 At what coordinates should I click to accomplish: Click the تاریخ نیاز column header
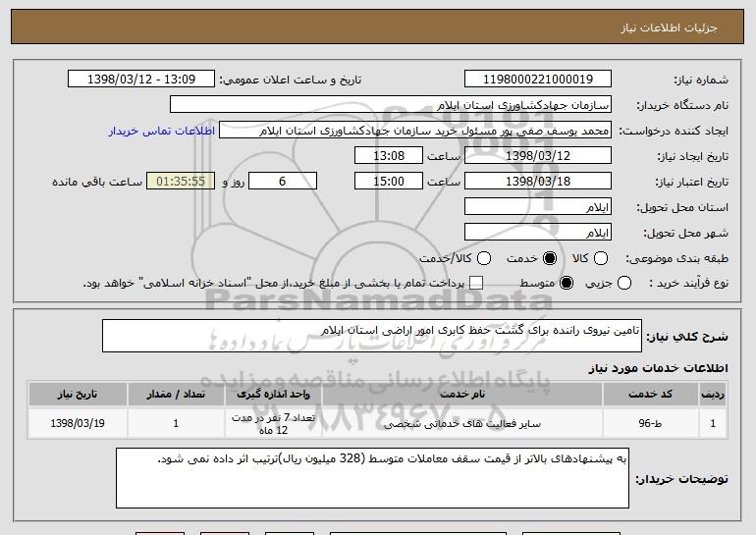pos(78,395)
